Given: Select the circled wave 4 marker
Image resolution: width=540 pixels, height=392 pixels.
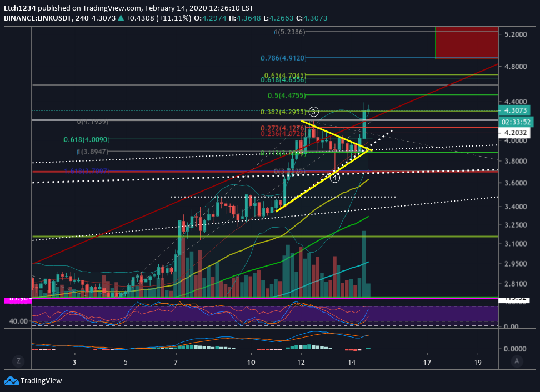Looking at the screenshot, I should 335,178.
